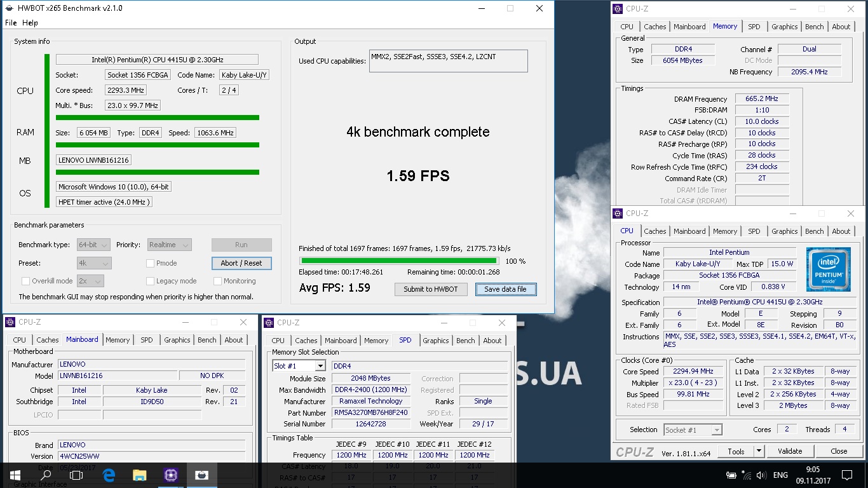This screenshot has width=868, height=488.
Task: Click the motherboard Model field LNVNB161216
Action: [x=118, y=376]
